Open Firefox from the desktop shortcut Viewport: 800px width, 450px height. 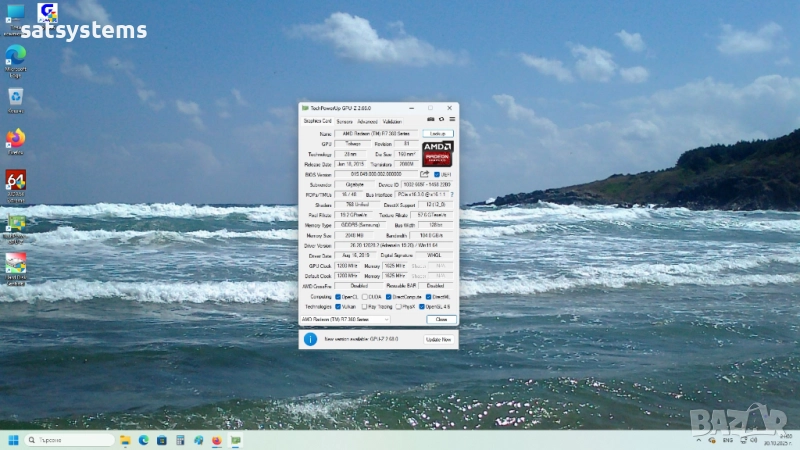tap(16, 139)
